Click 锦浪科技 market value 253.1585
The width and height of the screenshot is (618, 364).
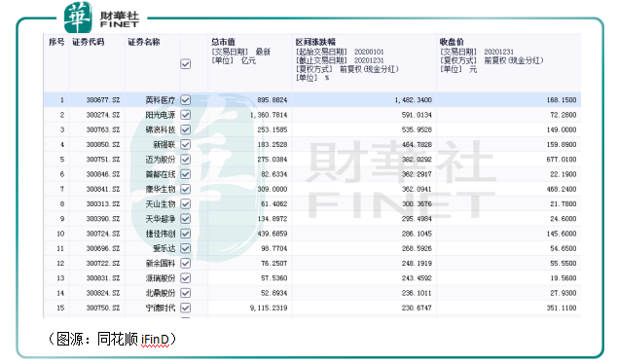pyautogui.click(x=273, y=129)
